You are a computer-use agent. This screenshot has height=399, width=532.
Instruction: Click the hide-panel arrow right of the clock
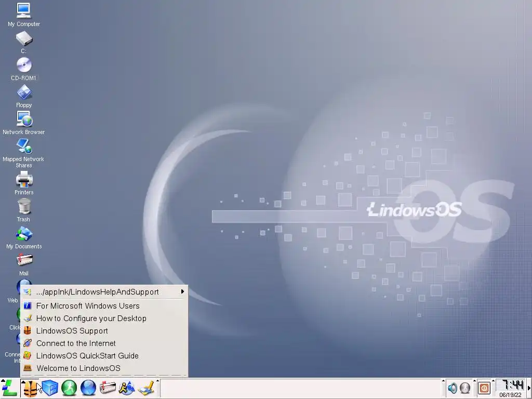click(x=529, y=388)
